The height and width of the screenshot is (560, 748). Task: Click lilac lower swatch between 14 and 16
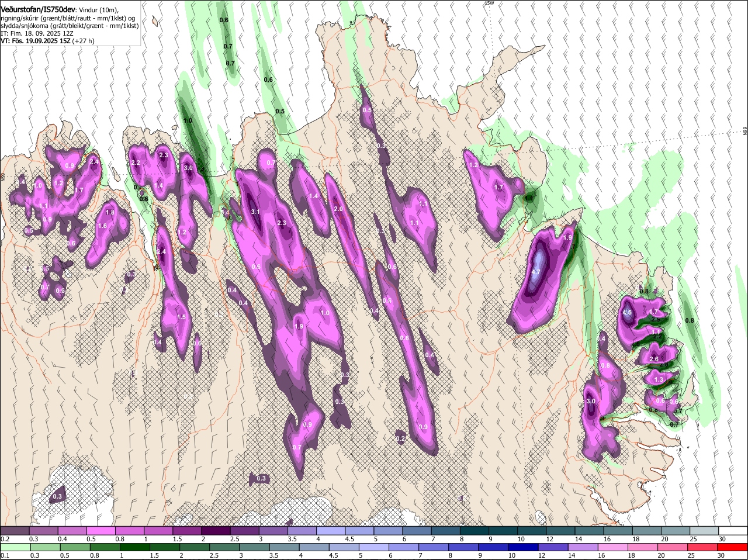pos(584,547)
